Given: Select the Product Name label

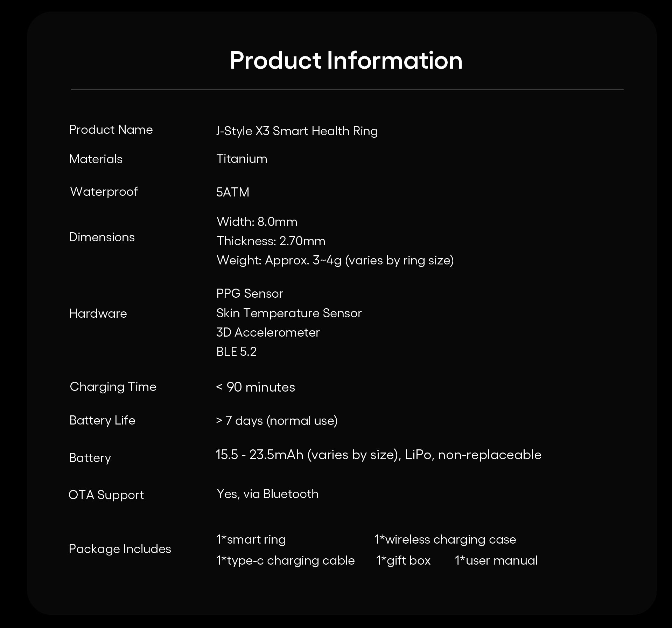Looking at the screenshot, I should click(x=111, y=130).
